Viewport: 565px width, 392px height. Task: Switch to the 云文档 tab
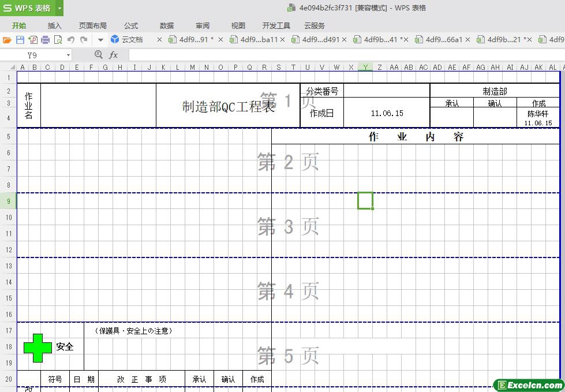pos(132,40)
